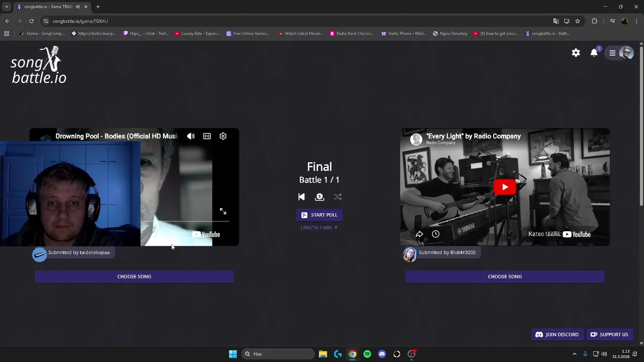Open Radio Company channel avatar

tap(416, 139)
